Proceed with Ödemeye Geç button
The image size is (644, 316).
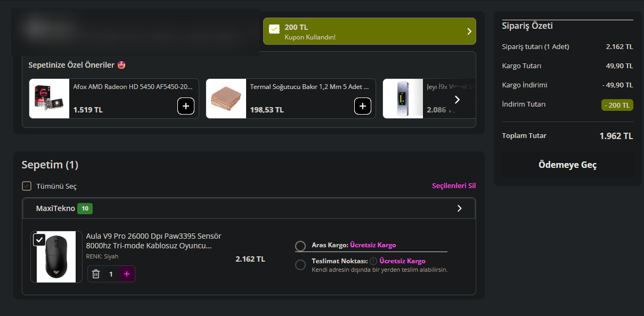(568, 165)
